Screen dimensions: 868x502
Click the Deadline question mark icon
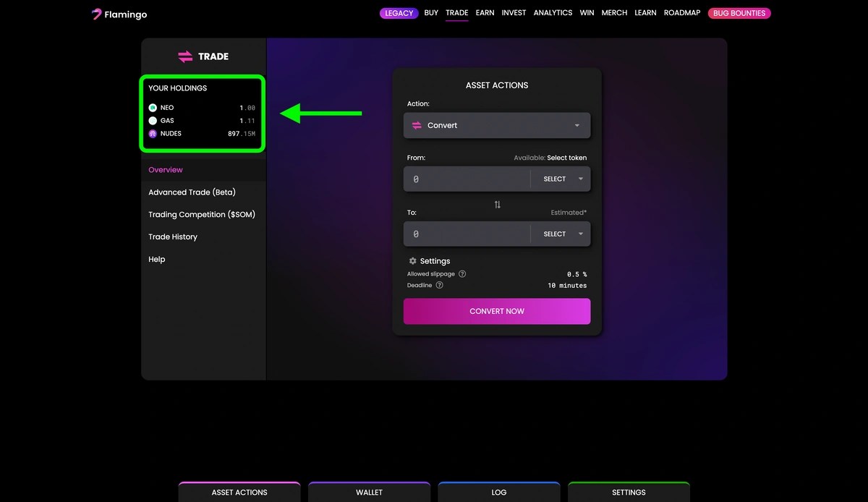[x=441, y=285]
